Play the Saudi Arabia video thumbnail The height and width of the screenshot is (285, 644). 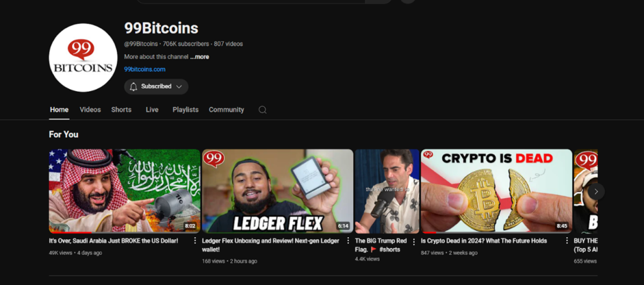tap(125, 191)
